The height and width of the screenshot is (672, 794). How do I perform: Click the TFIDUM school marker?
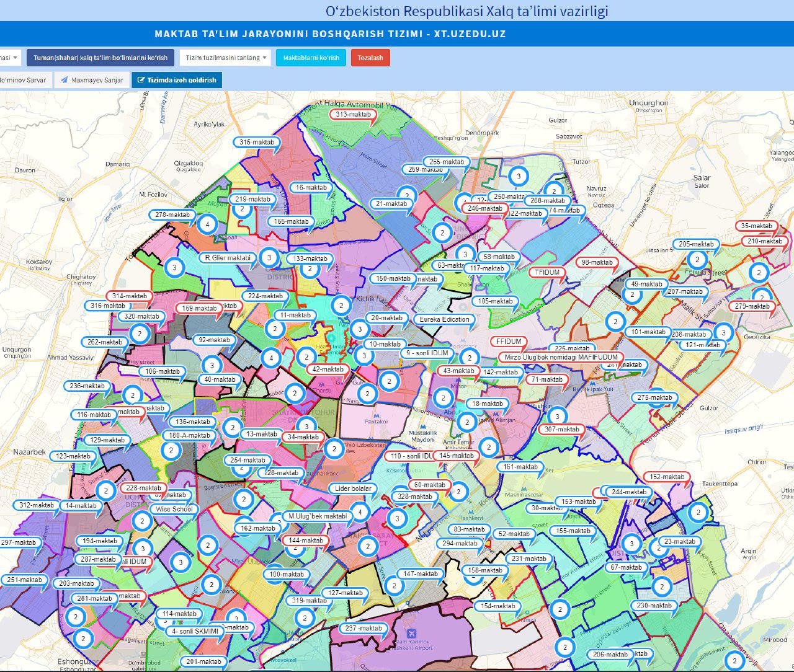(x=547, y=272)
